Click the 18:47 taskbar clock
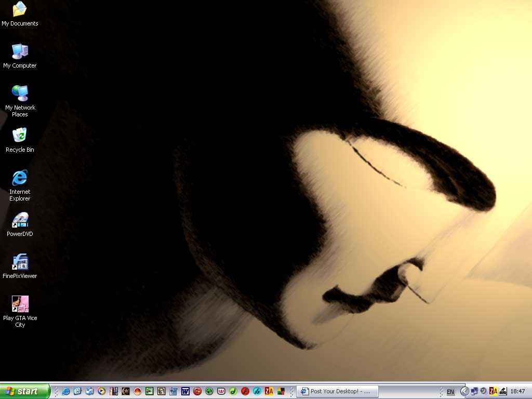 518,392
